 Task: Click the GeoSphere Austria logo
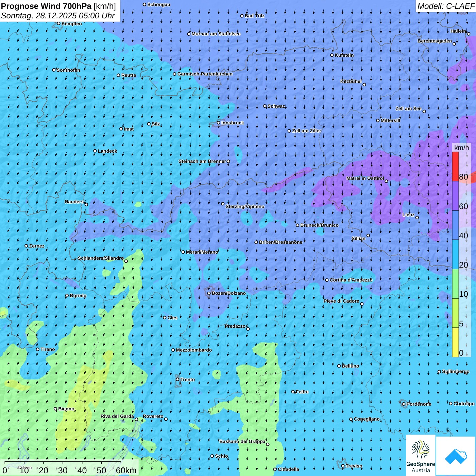421,455
